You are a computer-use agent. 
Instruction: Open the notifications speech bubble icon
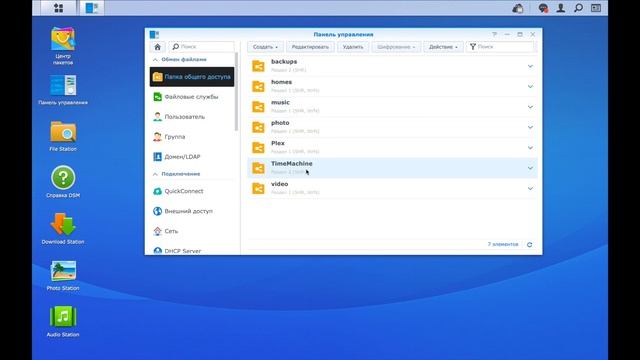pos(542,8)
